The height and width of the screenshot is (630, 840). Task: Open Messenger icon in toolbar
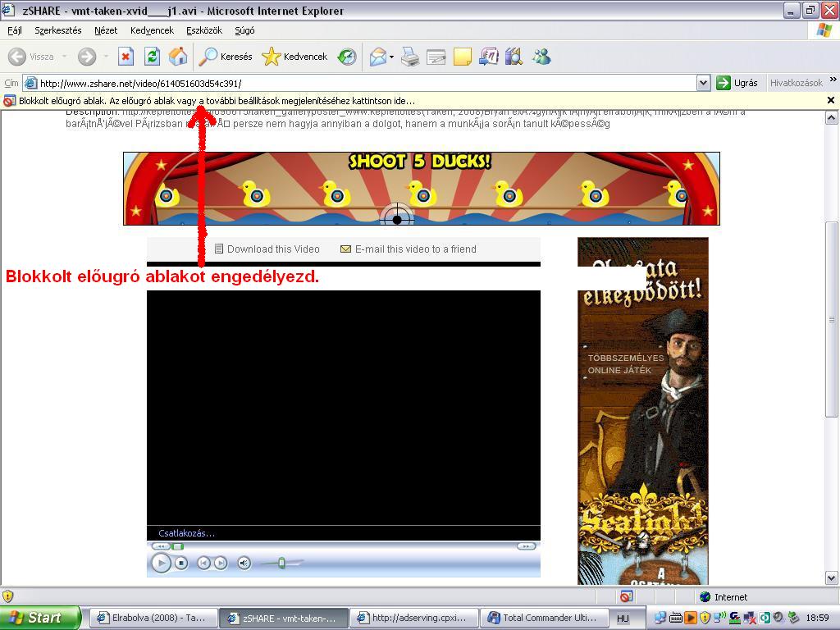click(x=541, y=57)
